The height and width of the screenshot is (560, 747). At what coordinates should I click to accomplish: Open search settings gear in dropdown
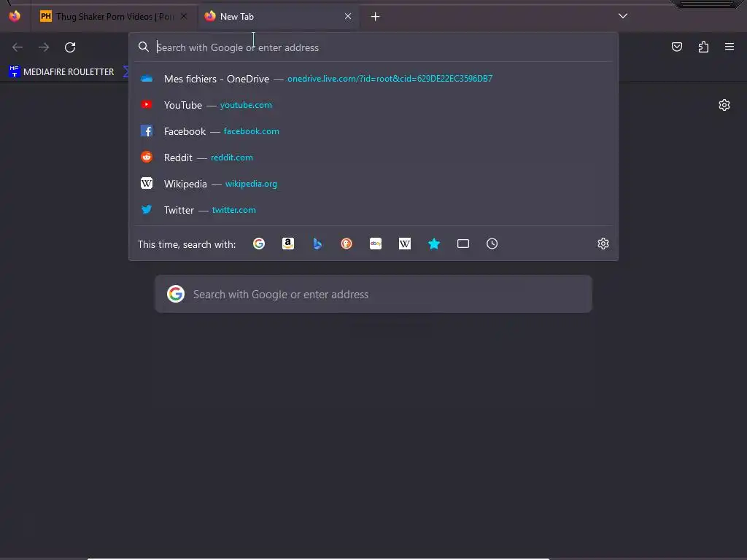603,244
